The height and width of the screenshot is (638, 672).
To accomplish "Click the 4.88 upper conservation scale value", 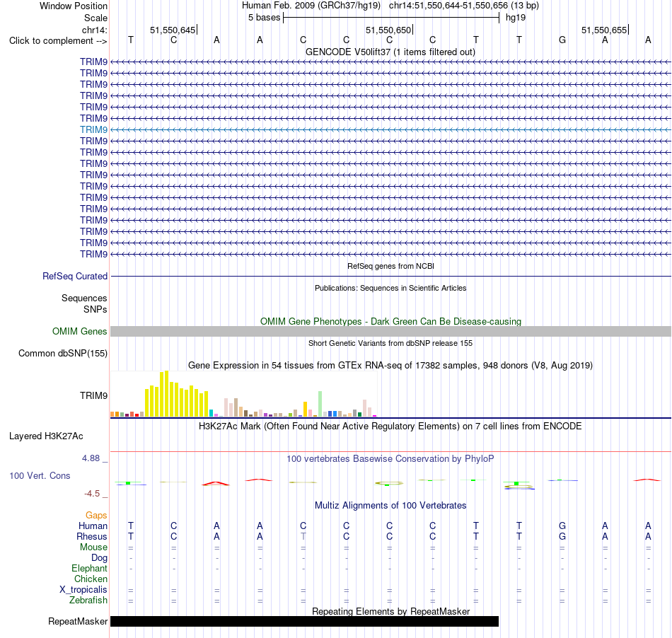I will click(91, 458).
